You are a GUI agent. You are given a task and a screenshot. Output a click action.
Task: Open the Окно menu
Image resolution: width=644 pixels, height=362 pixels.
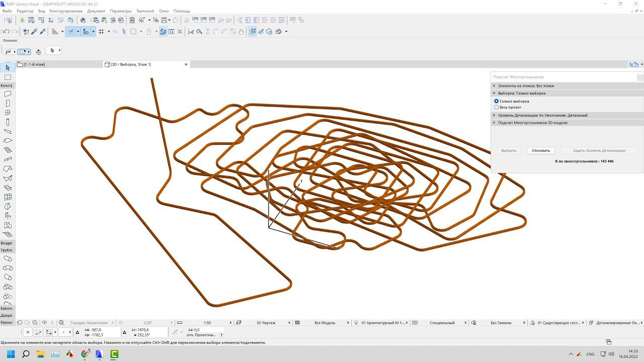[x=164, y=11]
